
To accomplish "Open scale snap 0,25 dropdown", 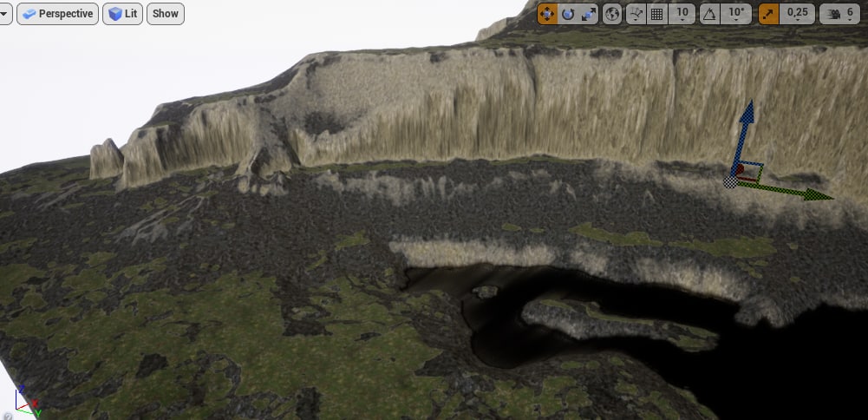I will pos(797,14).
